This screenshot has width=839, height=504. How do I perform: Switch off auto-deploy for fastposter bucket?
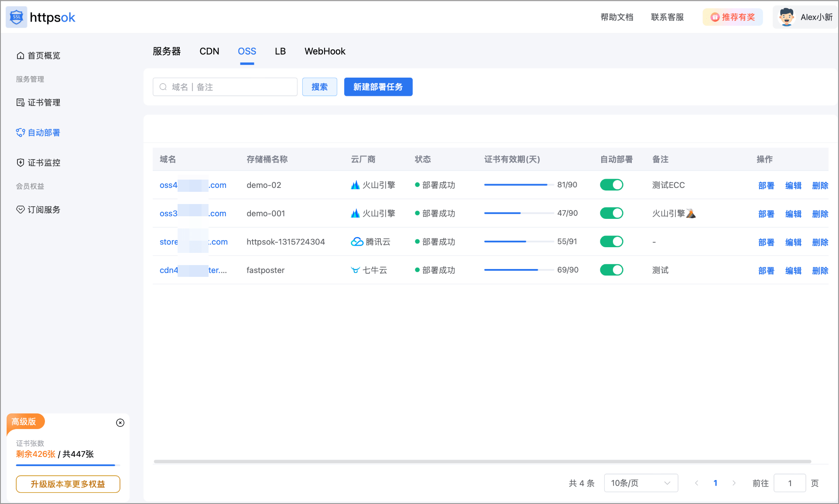coord(611,270)
